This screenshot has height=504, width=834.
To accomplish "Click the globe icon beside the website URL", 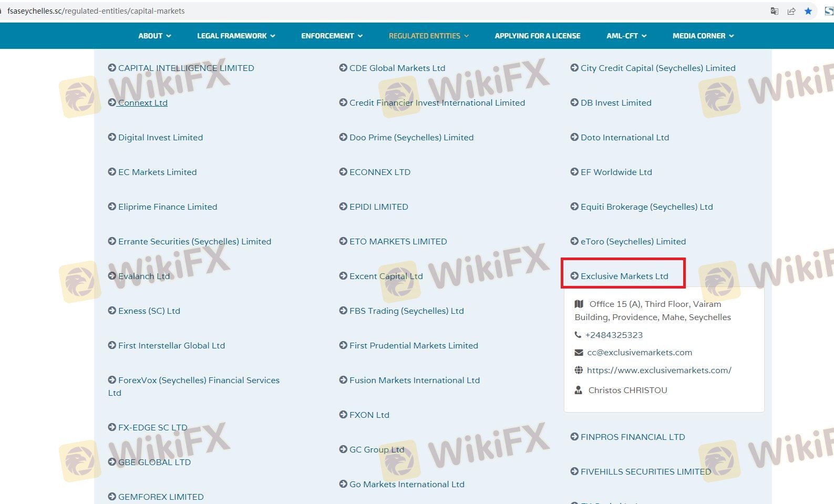I will [579, 370].
